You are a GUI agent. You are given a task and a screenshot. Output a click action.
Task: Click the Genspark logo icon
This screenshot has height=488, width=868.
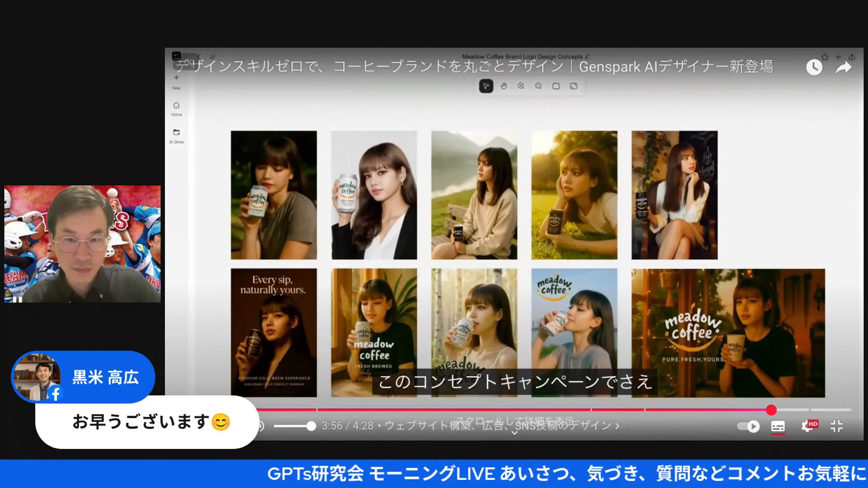[x=177, y=56]
